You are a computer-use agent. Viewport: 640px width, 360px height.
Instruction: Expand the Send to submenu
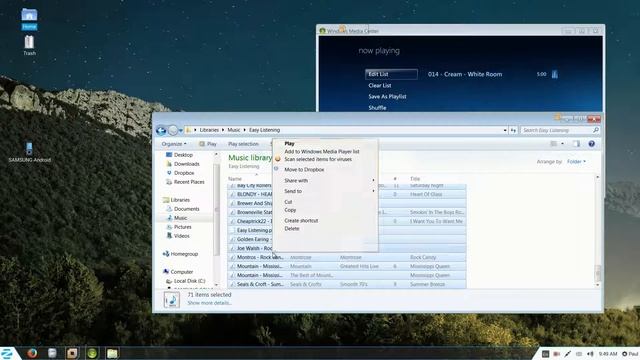[x=325, y=191]
